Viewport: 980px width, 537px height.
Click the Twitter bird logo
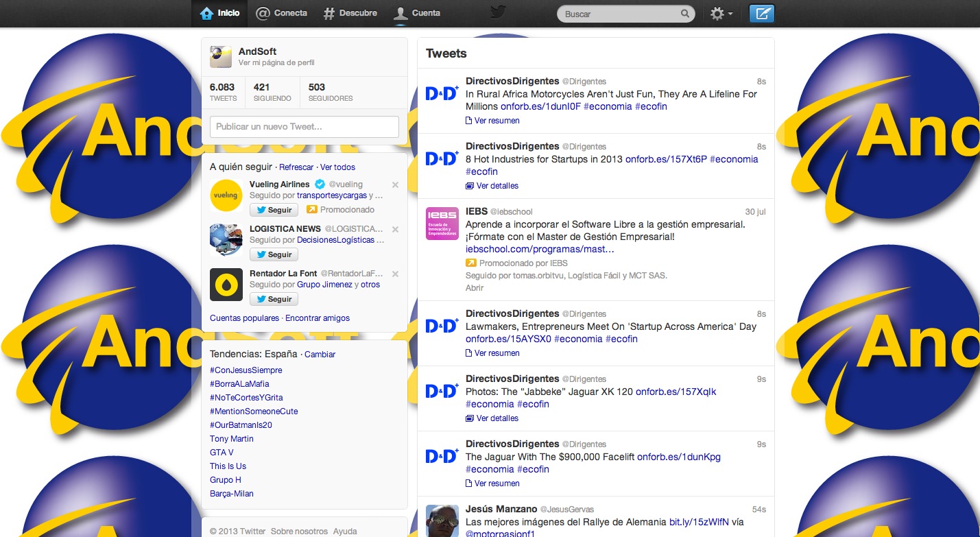[498, 13]
